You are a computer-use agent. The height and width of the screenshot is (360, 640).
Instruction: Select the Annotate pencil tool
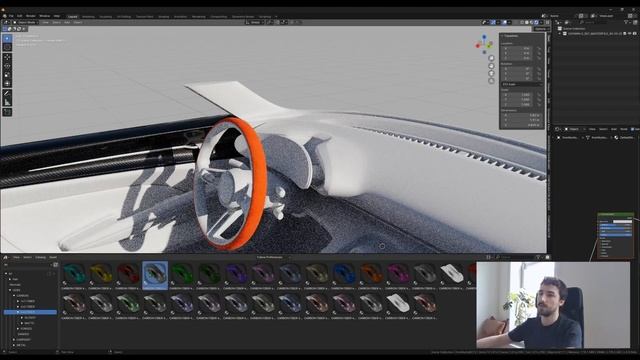7,93
